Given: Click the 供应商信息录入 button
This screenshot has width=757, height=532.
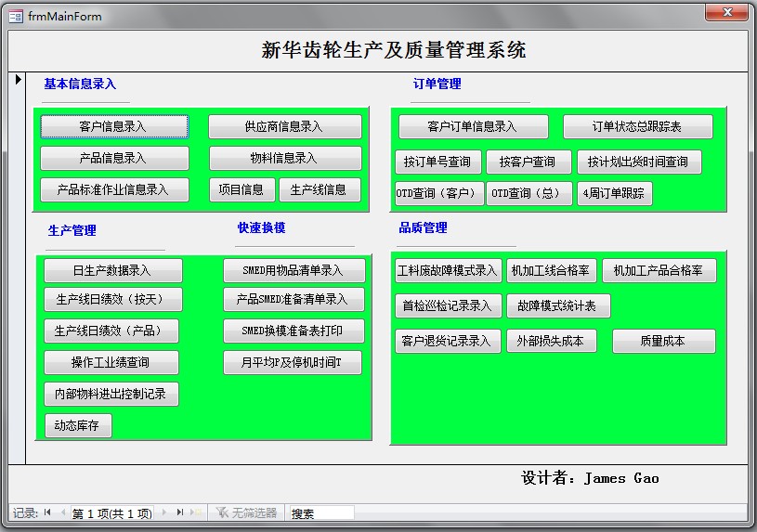Looking at the screenshot, I should pyautogui.click(x=285, y=126).
